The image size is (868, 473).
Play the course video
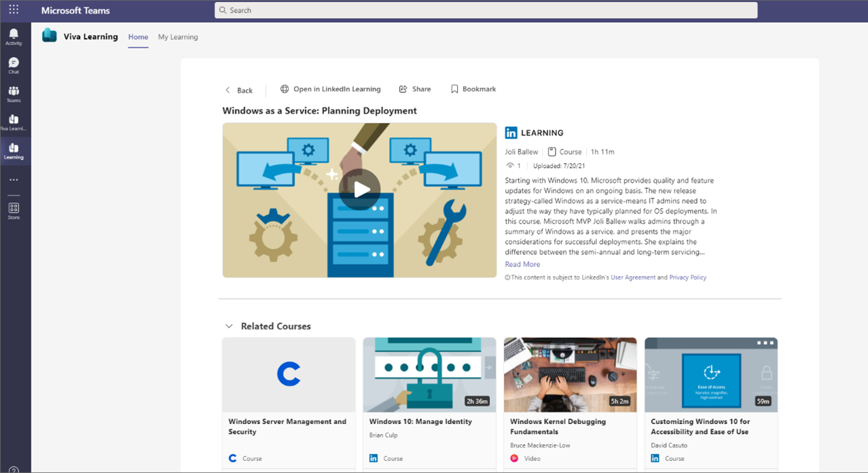pyautogui.click(x=360, y=190)
